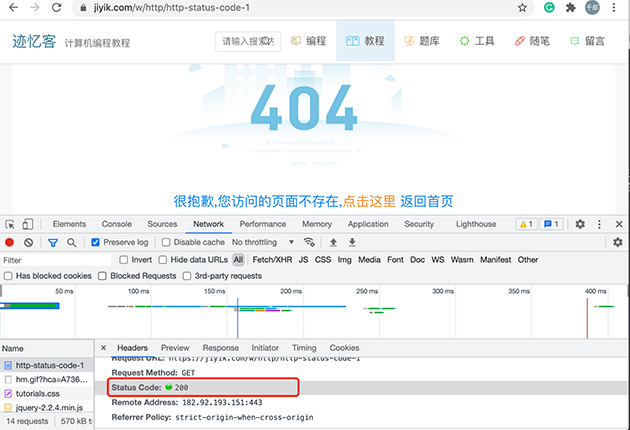Click the red load marker in timeline
This screenshot has height=430, width=630.
coord(587,318)
